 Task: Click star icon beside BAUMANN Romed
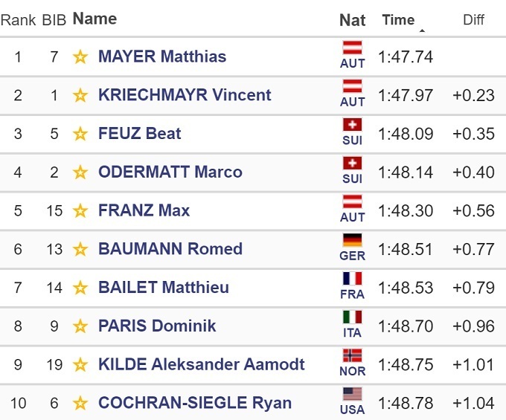click(x=80, y=250)
